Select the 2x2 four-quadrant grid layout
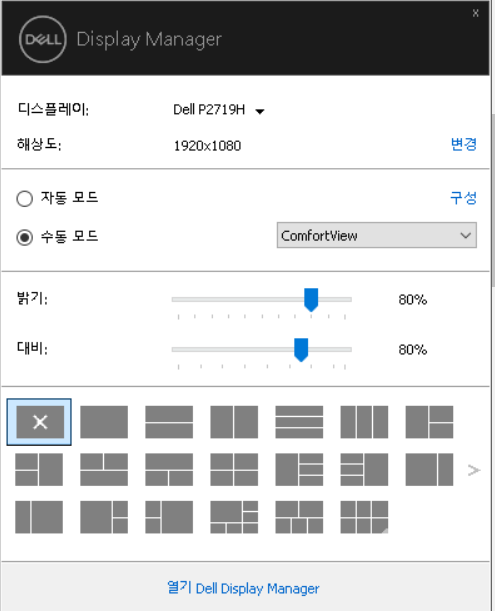 pyautogui.click(x=234, y=470)
